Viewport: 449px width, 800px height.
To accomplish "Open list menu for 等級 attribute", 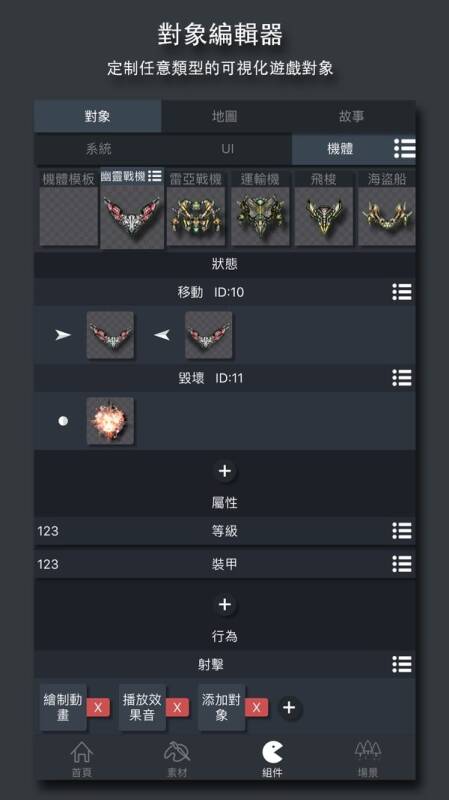I will pos(402,531).
